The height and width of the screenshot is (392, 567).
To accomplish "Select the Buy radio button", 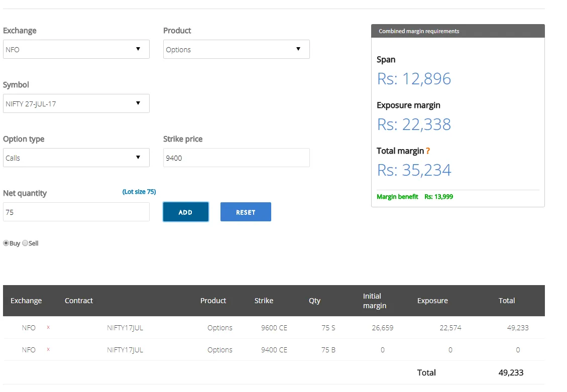I will click(x=5, y=243).
